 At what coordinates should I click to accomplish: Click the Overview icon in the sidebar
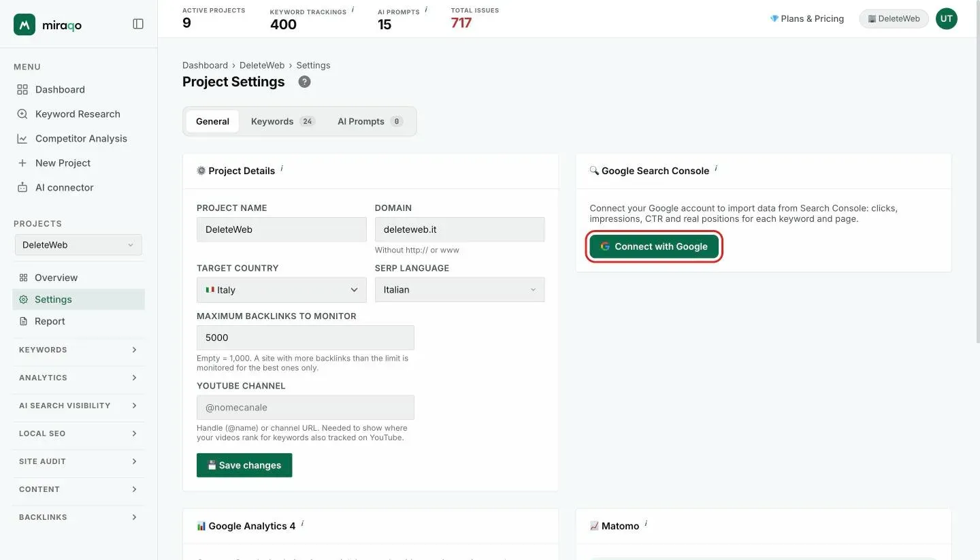click(23, 278)
